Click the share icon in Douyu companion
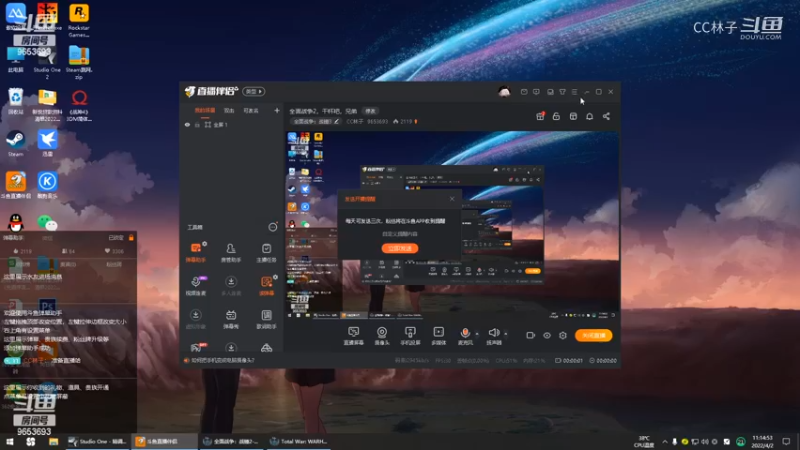 606,116
